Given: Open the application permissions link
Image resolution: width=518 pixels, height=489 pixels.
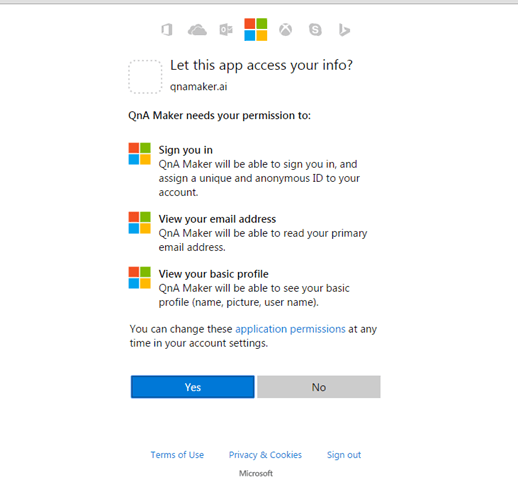Looking at the screenshot, I should pyautogui.click(x=290, y=329).
